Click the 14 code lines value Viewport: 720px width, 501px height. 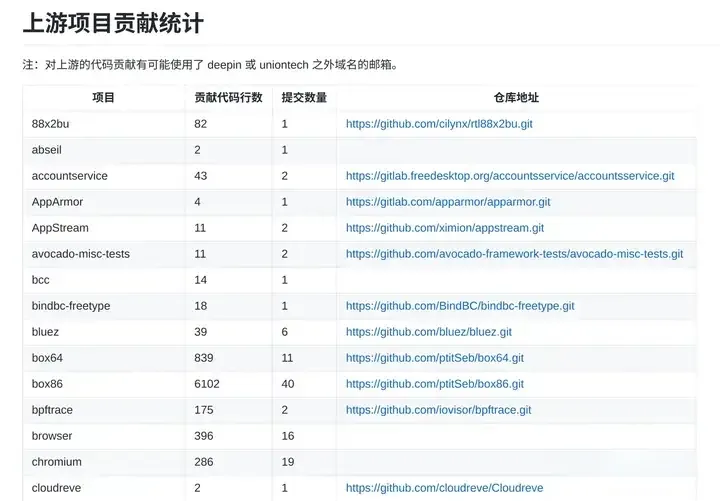(x=200, y=280)
